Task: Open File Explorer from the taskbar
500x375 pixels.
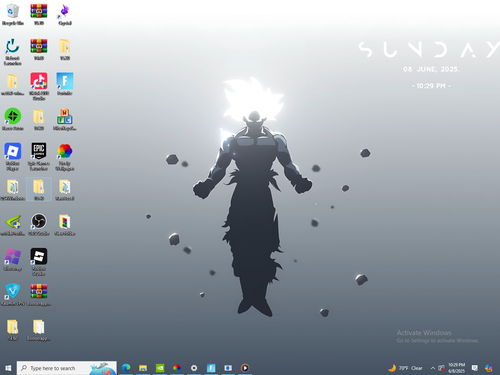Action: tap(143, 368)
